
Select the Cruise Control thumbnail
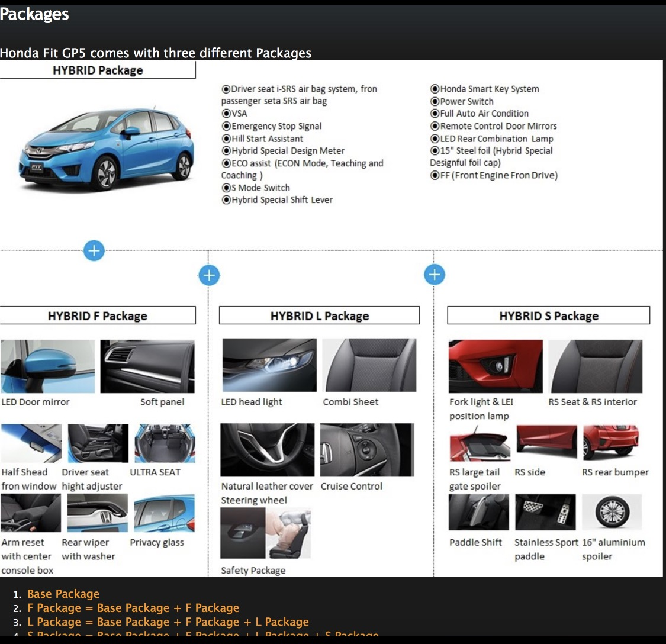[368, 450]
